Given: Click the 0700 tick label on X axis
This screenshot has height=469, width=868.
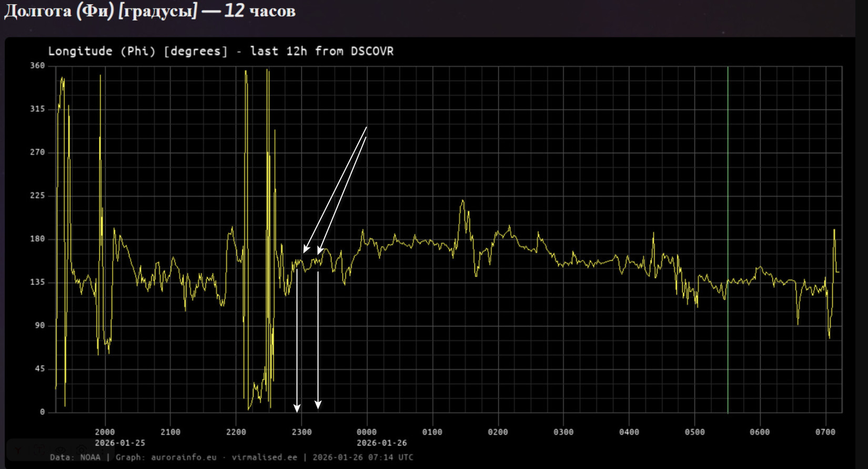Looking at the screenshot, I should (825, 432).
